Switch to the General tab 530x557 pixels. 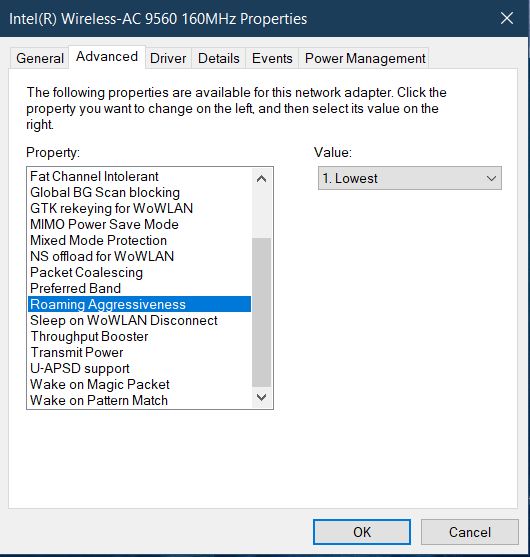pos(40,58)
